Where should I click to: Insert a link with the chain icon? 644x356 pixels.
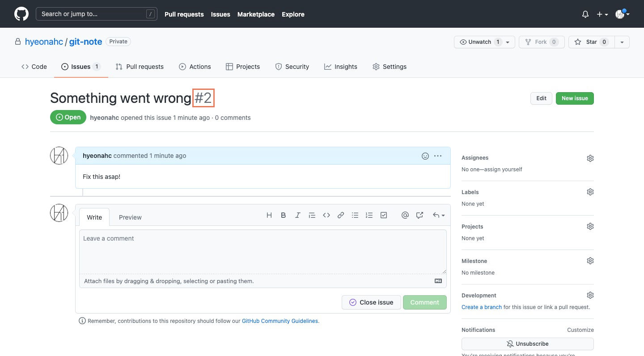point(341,215)
